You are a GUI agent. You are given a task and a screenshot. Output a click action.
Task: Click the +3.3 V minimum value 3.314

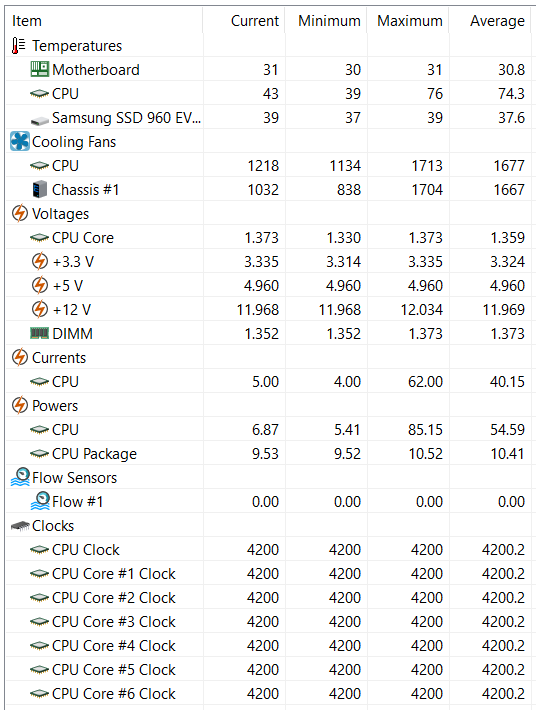tap(344, 262)
